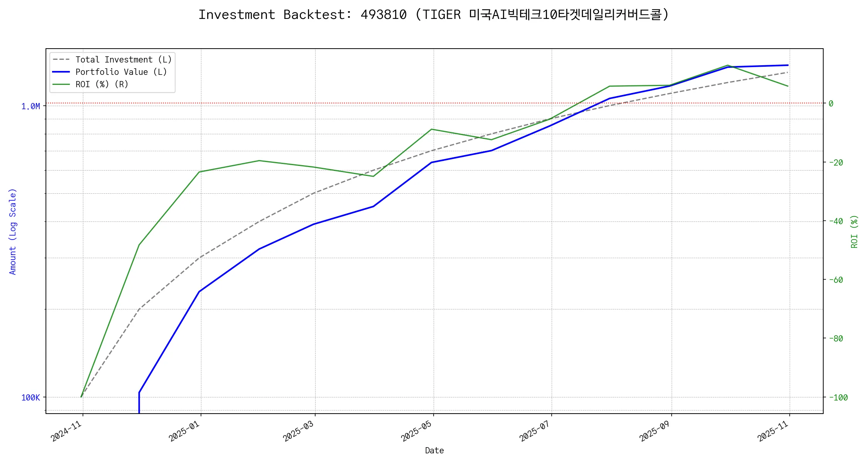The width and height of the screenshot is (868, 463).
Task: Click the 2025-05 date tick label
Action: pos(417,431)
